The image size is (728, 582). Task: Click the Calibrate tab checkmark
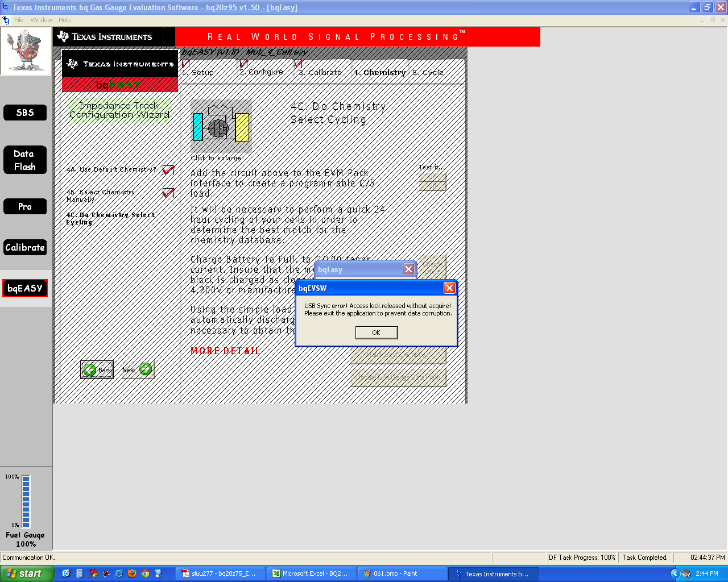(x=298, y=63)
